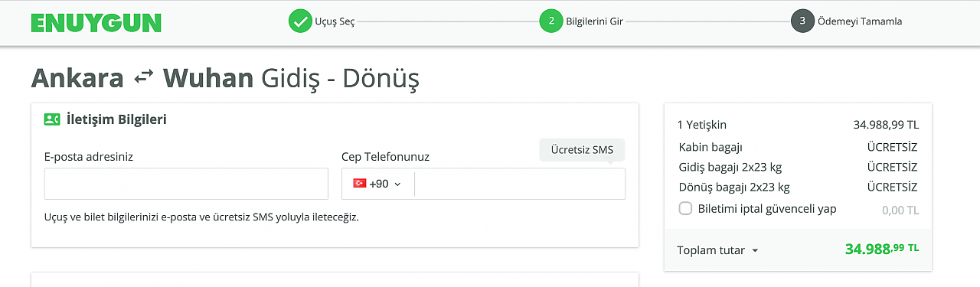Enable Biletimi iptal güvenceli yap checkbox
Image resolution: width=980 pixels, height=287 pixels.
pyautogui.click(x=685, y=208)
